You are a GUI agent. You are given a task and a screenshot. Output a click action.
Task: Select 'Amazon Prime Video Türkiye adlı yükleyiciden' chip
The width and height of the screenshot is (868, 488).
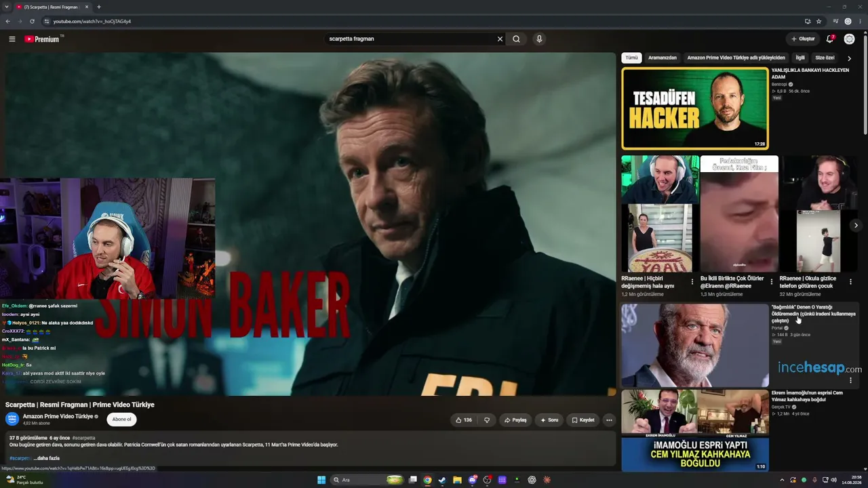736,58
